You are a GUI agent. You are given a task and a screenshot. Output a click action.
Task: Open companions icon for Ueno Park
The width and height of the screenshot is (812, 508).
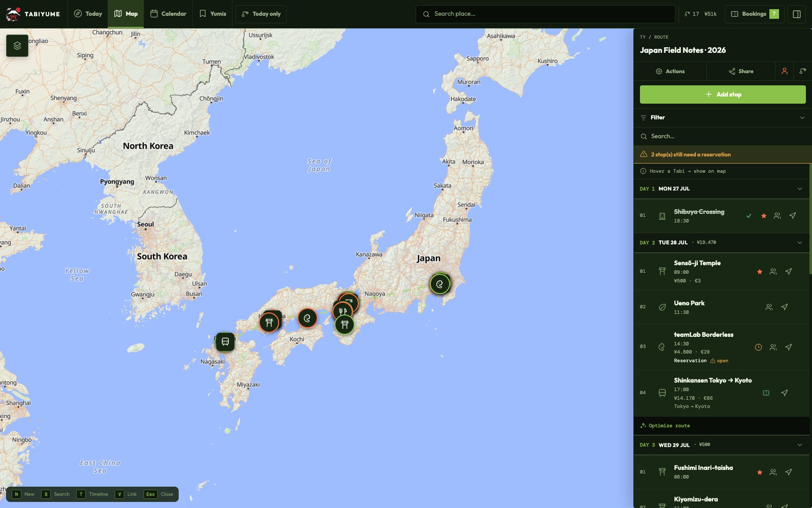(769, 307)
